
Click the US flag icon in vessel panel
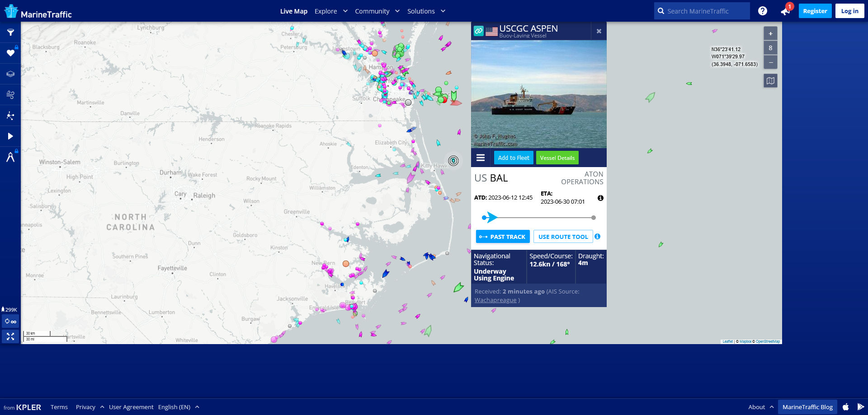491,31
